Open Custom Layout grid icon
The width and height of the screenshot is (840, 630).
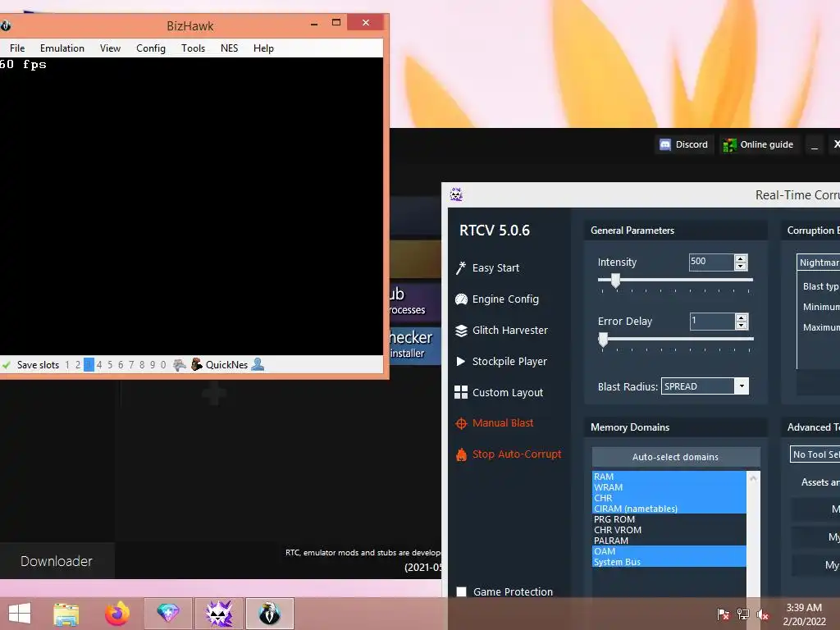461,392
